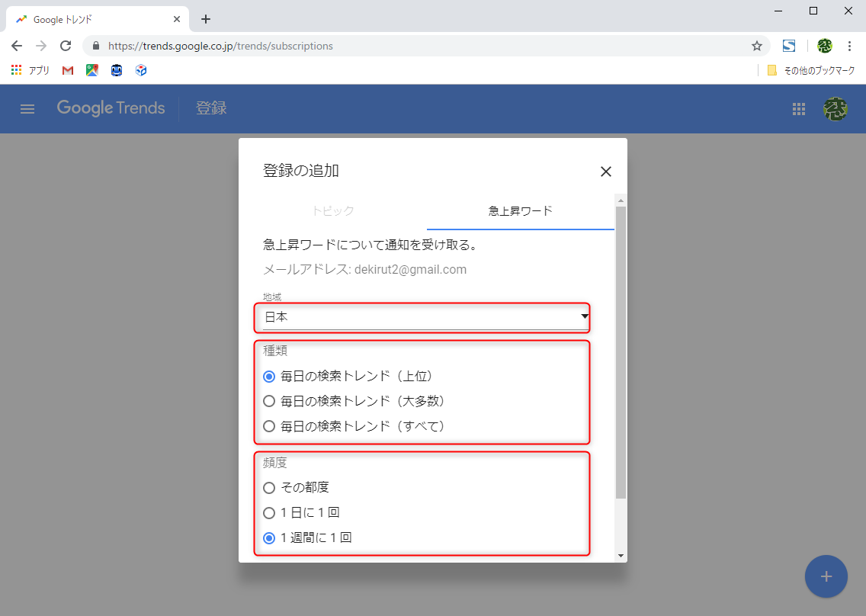
Task: Reload the page with the refresh icon
Action: tap(65, 46)
